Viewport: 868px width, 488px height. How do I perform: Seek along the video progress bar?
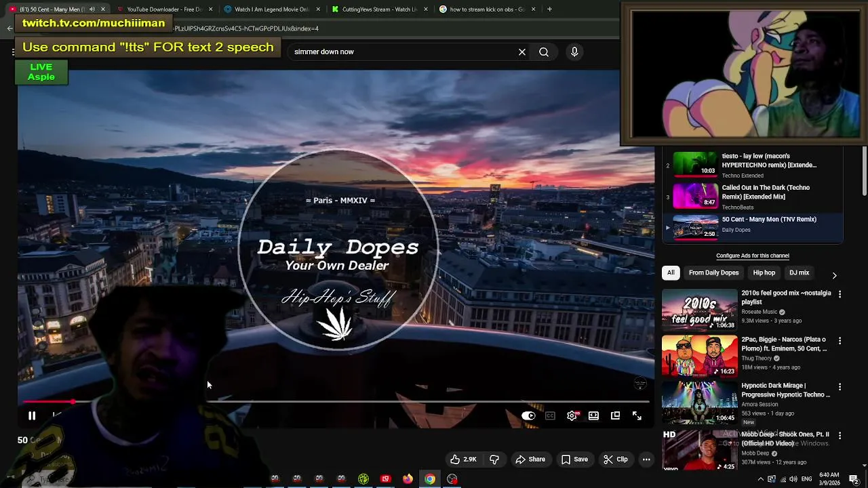[x=336, y=402]
